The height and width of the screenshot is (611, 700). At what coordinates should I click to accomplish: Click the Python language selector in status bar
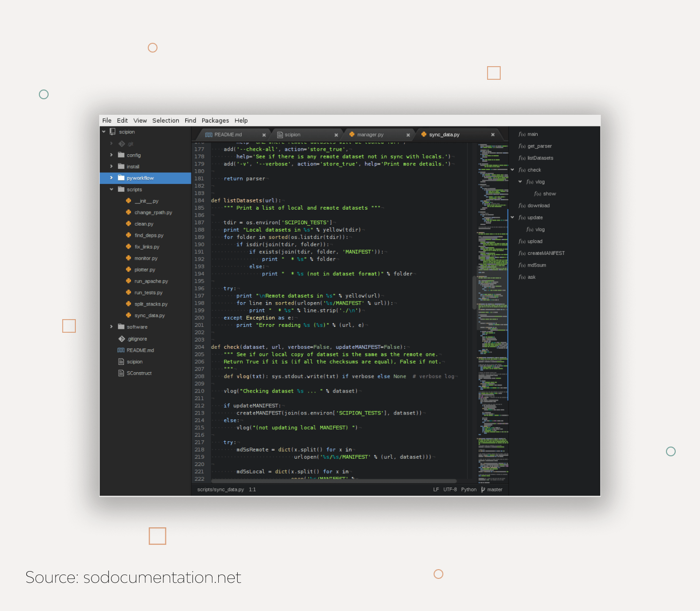pos(469,489)
